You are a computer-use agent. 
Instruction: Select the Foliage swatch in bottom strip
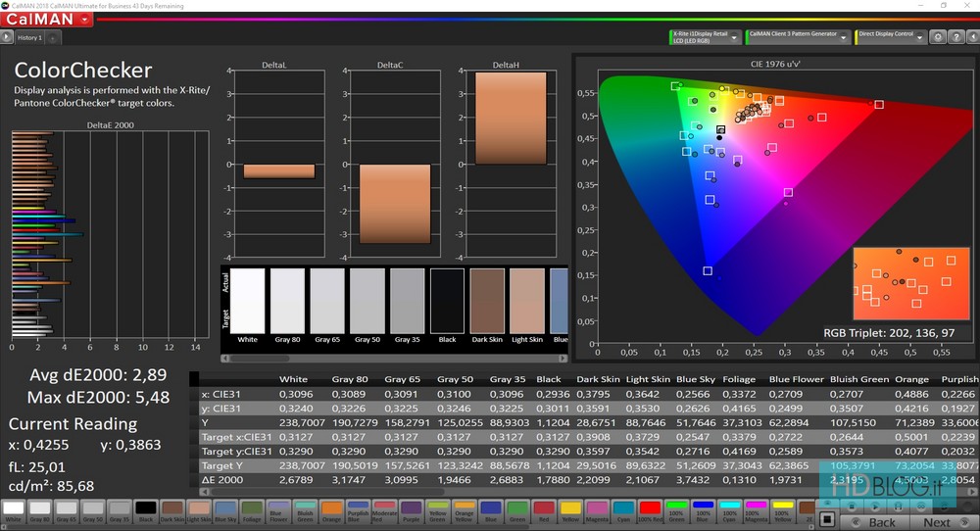252,511
